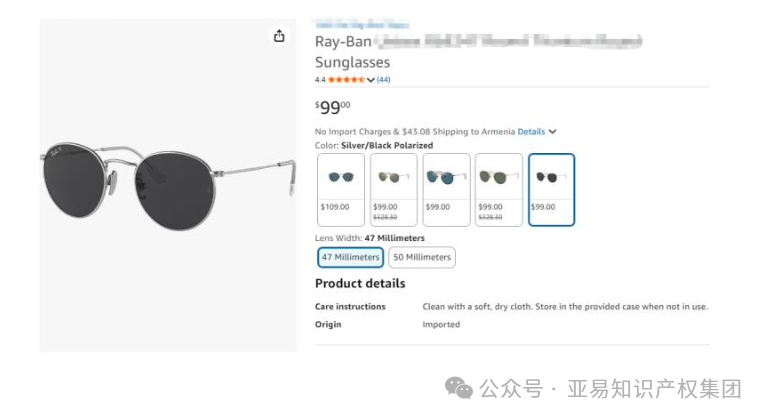Open the rating breakdown chevron beside stars
Image resolution: width=766 pixels, height=419 pixels.
tap(371, 80)
